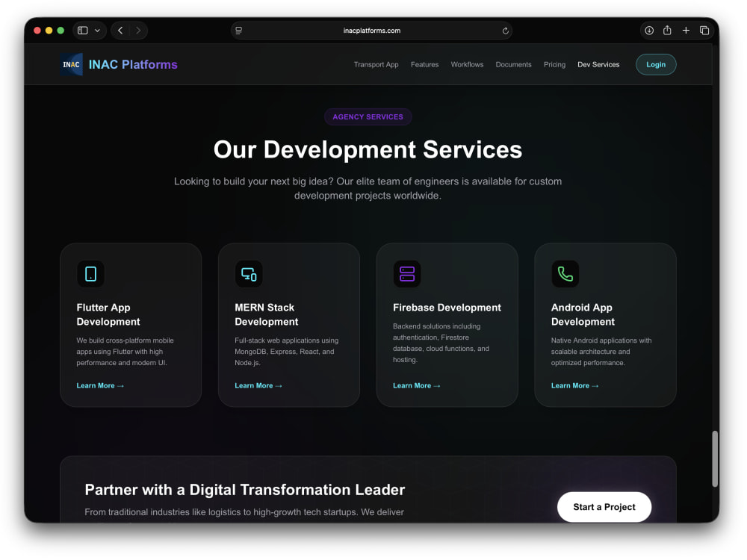The height and width of the screenshot is (560, 747).
Task: Click the INAC logo icon
Action: pyautogui.click(x=72, y=64)
